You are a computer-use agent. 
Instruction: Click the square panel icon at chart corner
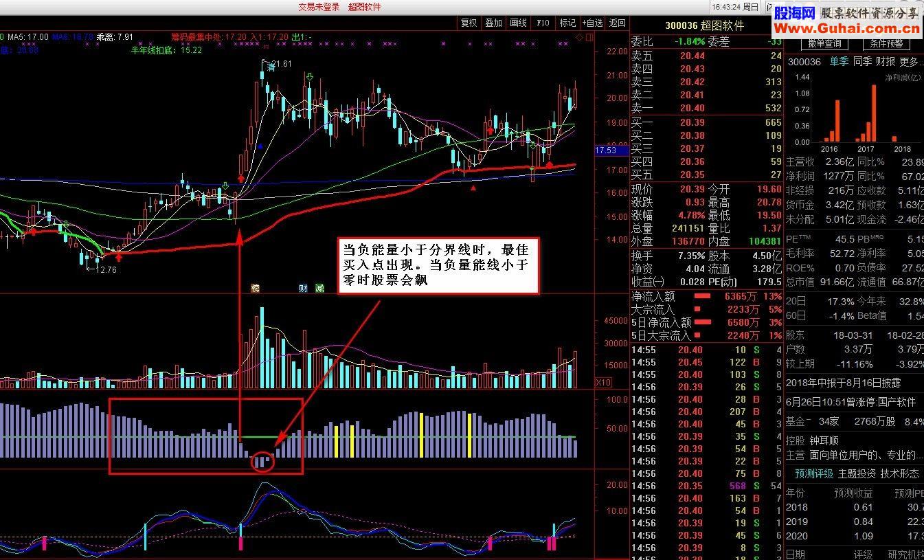click(589, 37)
